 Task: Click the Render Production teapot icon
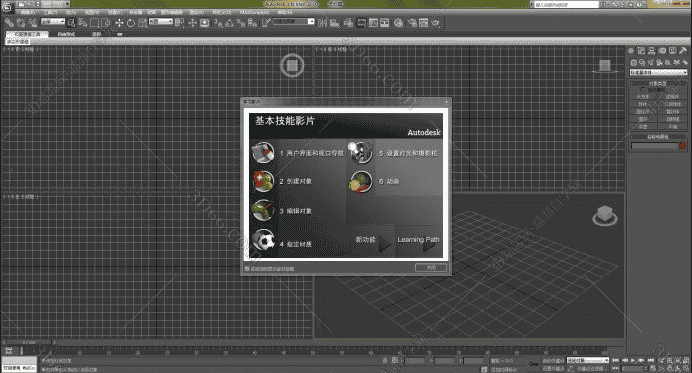point(436,23)
